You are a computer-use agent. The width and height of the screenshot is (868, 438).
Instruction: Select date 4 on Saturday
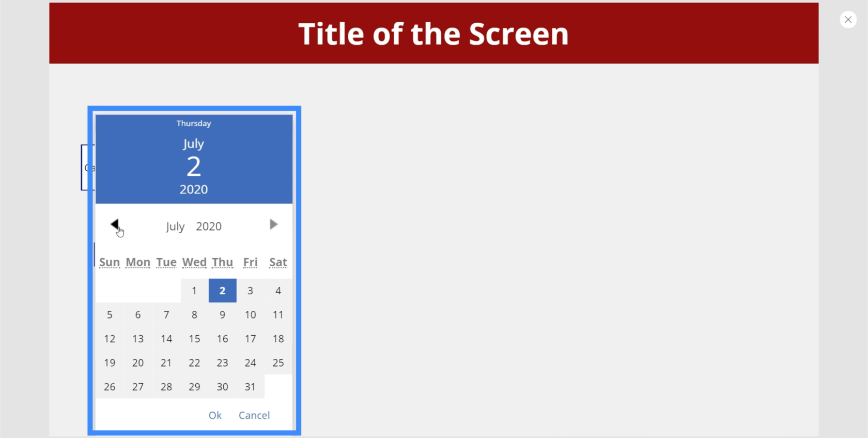[278, 291]
